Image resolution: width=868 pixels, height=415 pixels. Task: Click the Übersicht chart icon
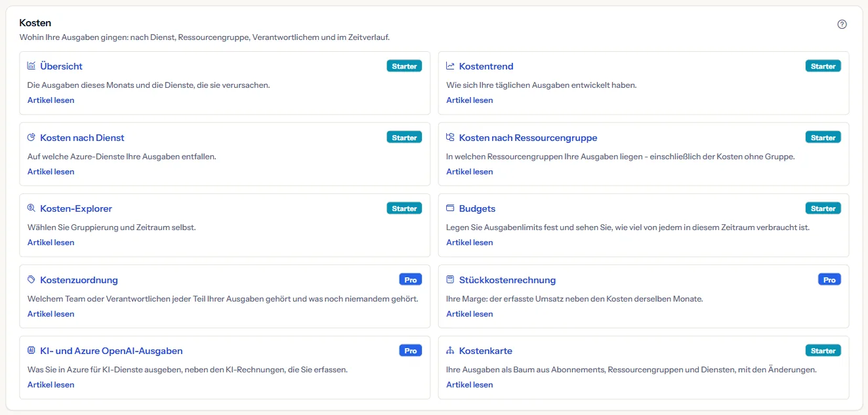31,66
